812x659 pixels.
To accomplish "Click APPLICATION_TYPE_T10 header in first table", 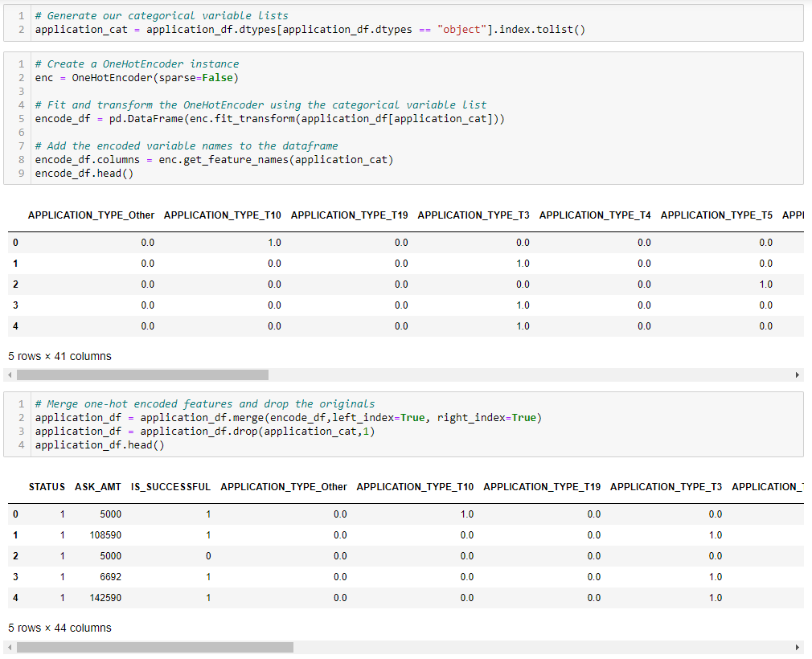I will coord(223,215).
